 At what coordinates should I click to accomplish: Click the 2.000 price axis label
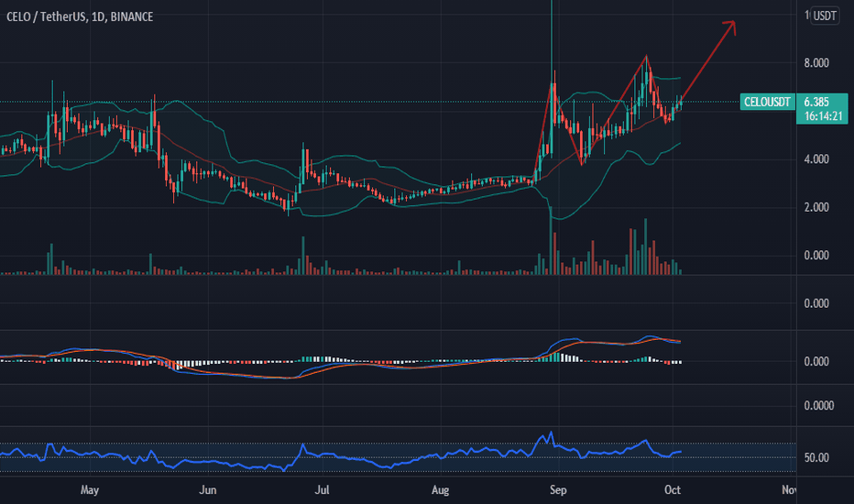pos(816,207)
